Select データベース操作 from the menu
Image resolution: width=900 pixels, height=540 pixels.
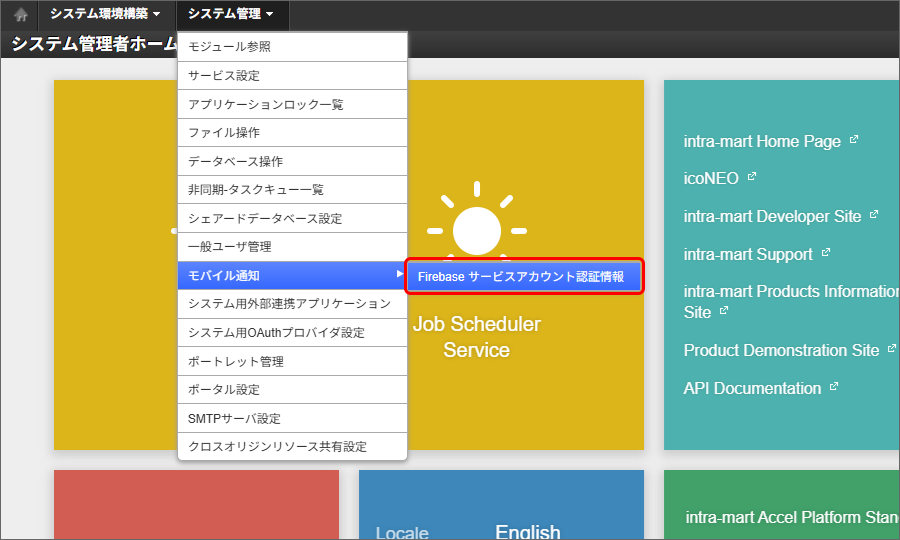click(x=236, y=161)
